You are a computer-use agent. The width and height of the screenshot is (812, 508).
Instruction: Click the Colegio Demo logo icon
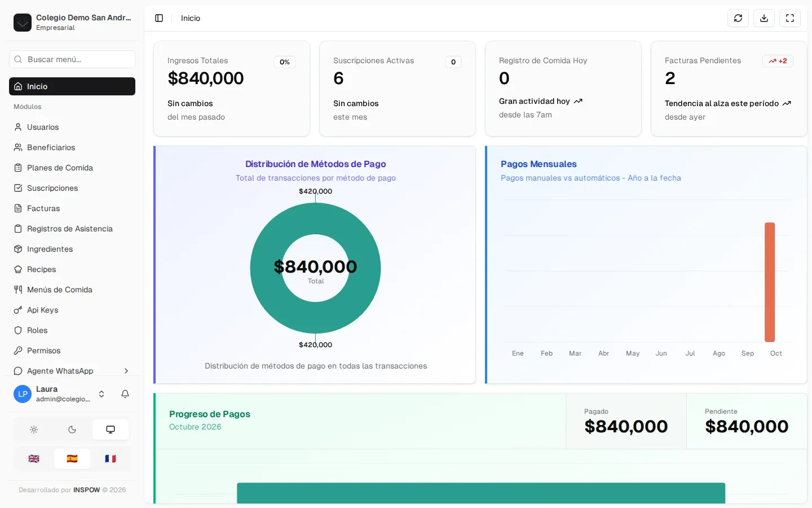23,23
